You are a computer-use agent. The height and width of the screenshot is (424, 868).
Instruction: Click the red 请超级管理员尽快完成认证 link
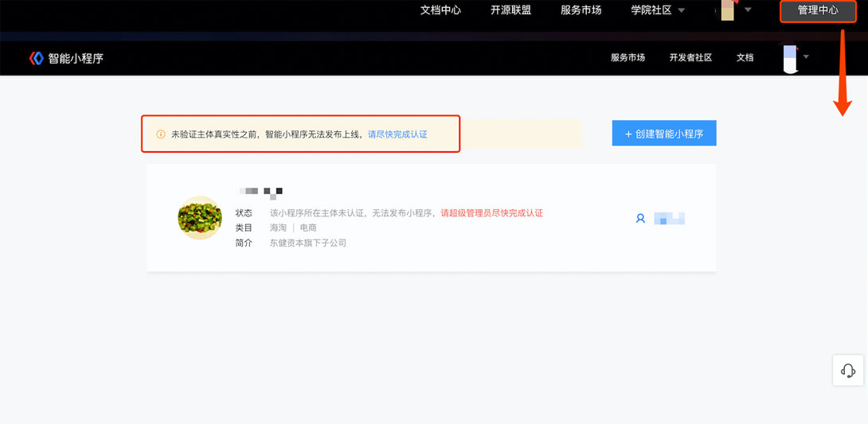[491, 213]
